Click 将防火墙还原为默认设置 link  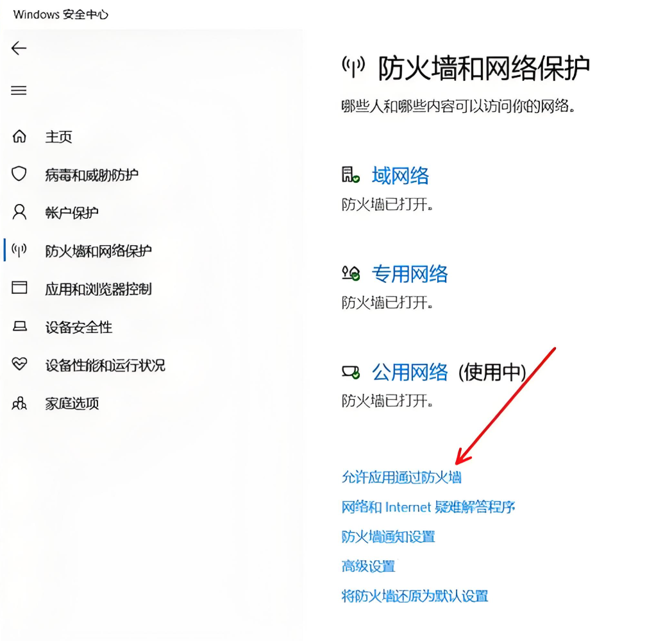(415, 596)
